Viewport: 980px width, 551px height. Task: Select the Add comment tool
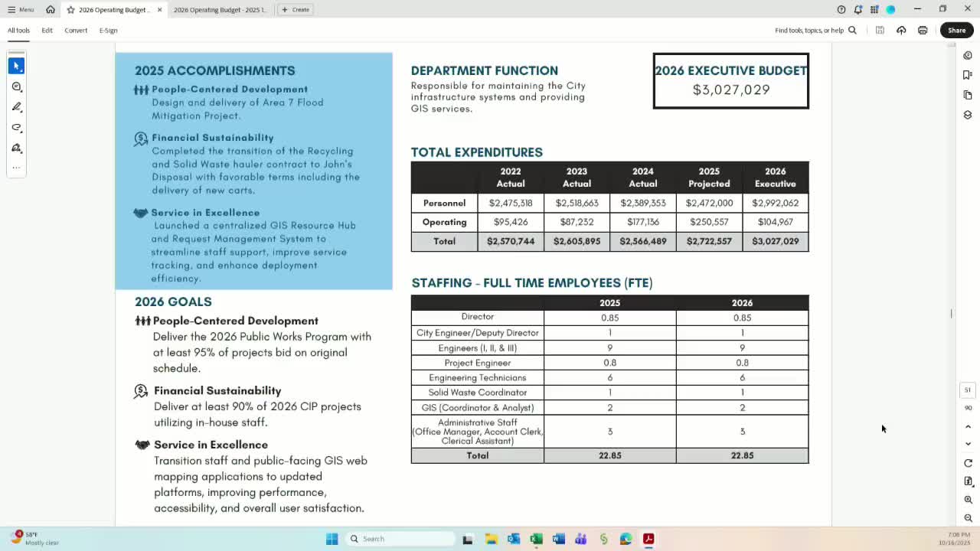coord(17,86)
